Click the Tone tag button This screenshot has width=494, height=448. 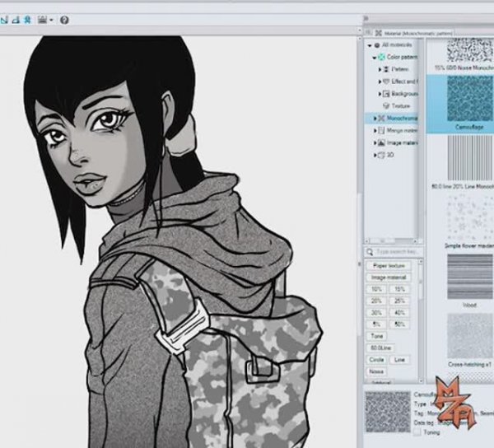[377, 336]
